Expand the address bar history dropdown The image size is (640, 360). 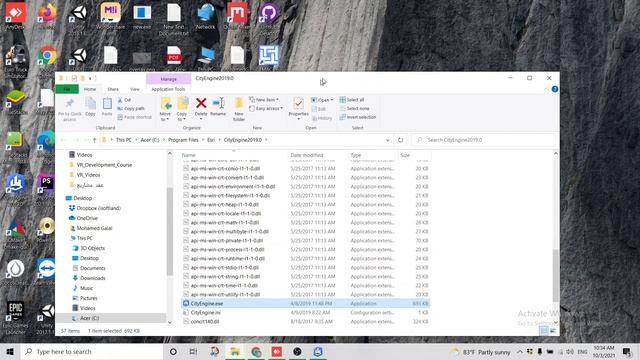tap(387, 140)
